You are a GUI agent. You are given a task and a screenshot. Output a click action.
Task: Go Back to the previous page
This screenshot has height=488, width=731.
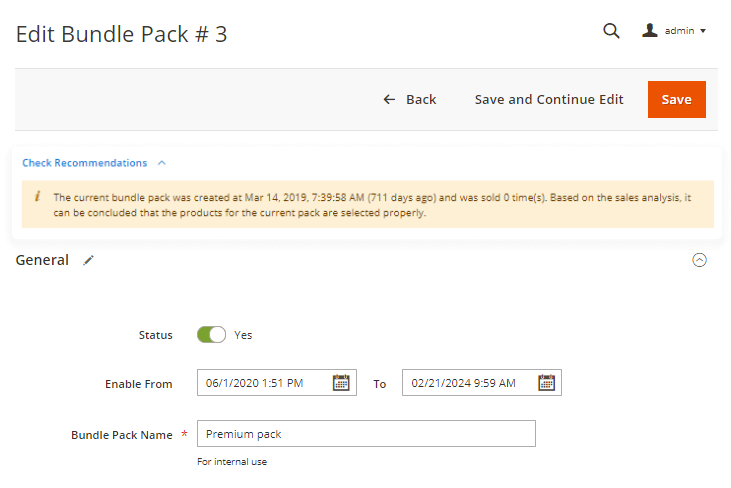click(x=410, y=99)
